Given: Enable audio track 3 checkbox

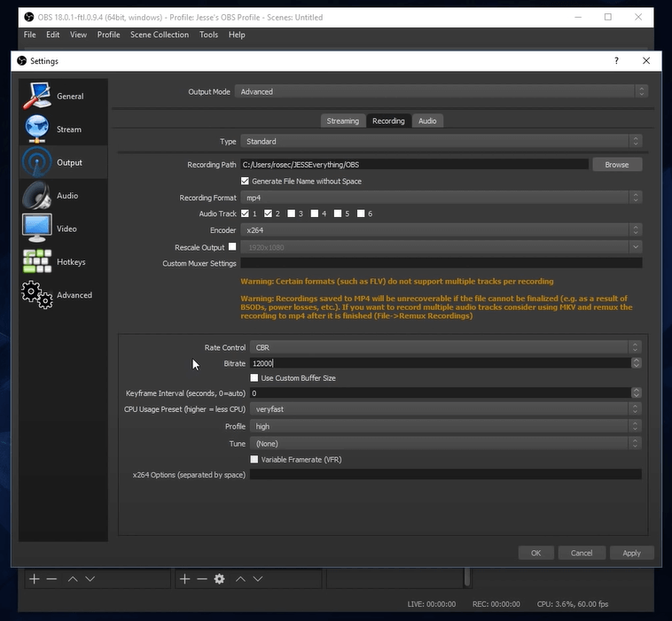Looking at the screenshot, I should pyautogui.click(x=291, y=213).
